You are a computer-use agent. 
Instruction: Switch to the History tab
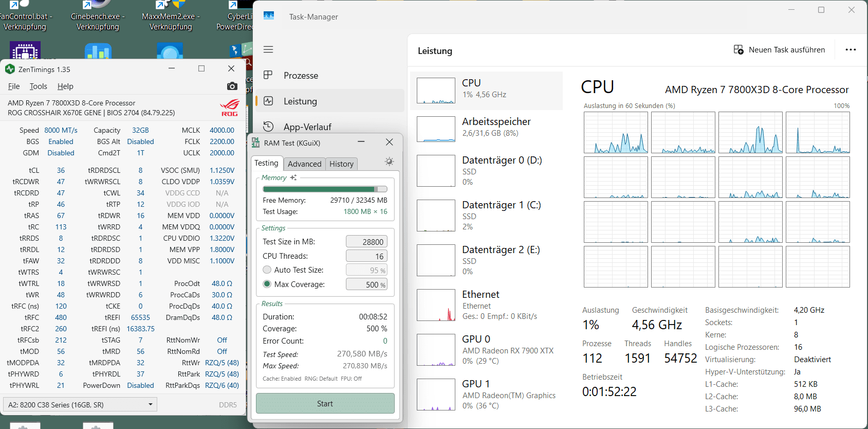[341, 164]
